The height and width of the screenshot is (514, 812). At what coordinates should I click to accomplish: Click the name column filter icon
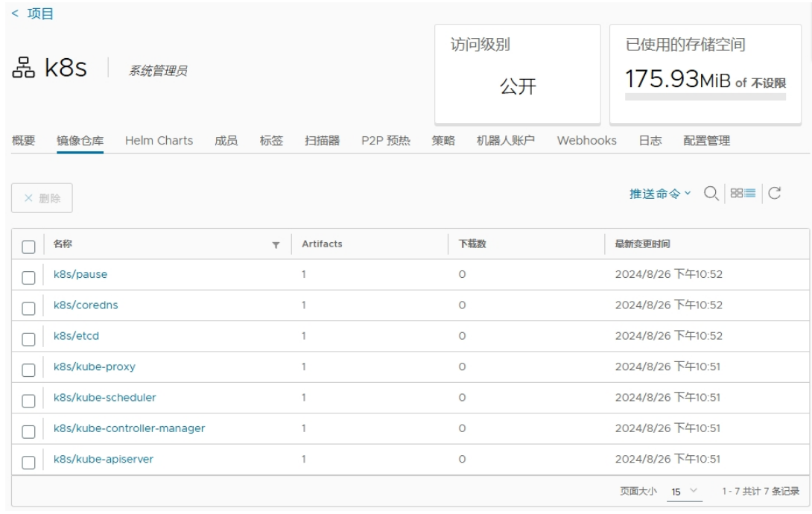(276, 245)
